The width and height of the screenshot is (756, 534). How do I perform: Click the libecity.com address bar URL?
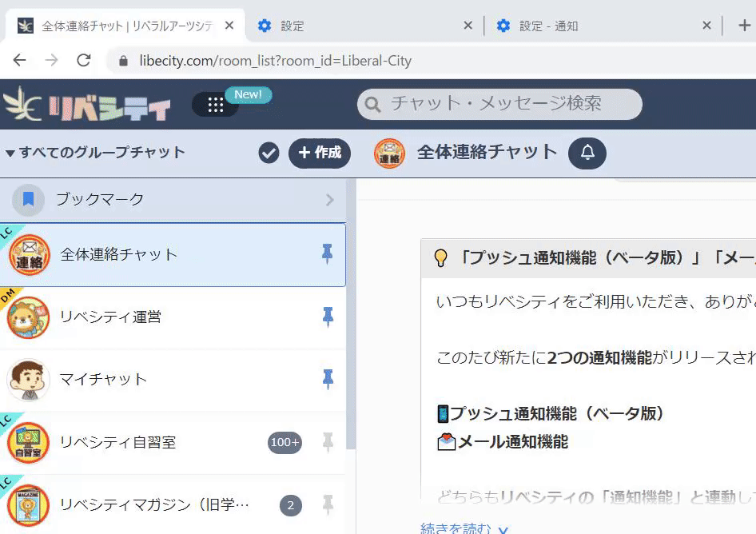(x=275, y=61)
